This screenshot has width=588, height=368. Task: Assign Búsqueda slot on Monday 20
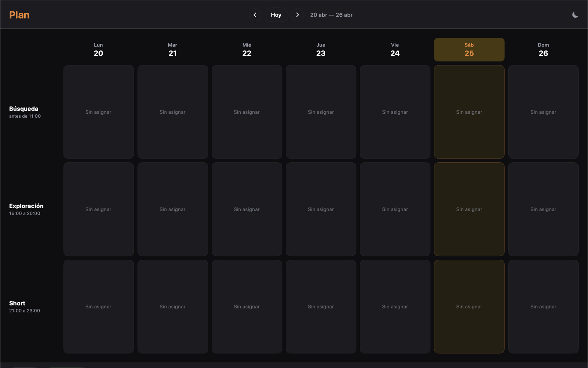pyautogui.click(x=98, y=112)
